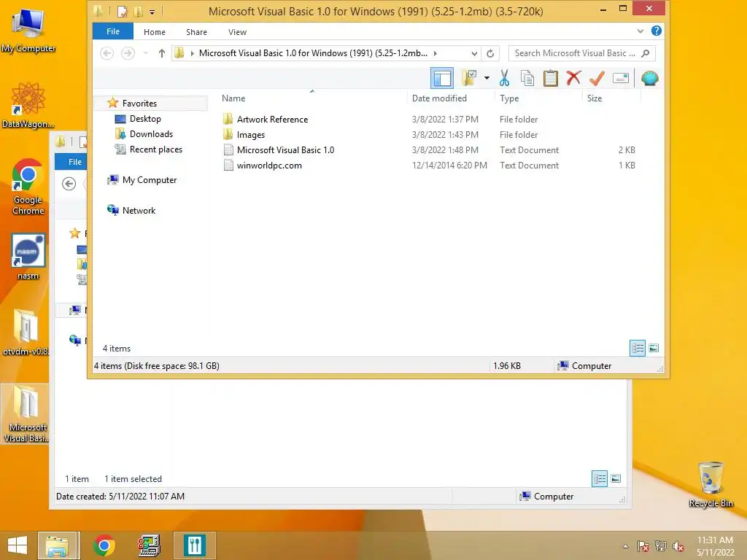Open the DataWagon desktop shortcut

pos(28,105)
